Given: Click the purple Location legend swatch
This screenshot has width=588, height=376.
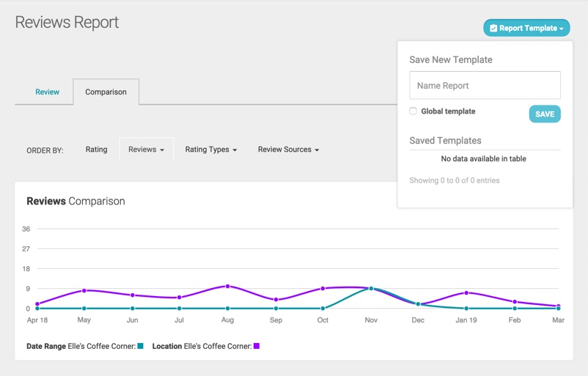Looking at the screenshot, I should pyautogui.click(x=257, y=346).
